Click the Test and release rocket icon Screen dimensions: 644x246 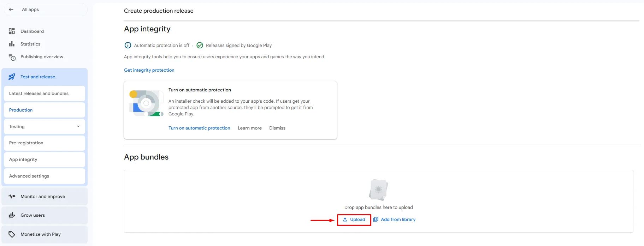tap(12, 77)
